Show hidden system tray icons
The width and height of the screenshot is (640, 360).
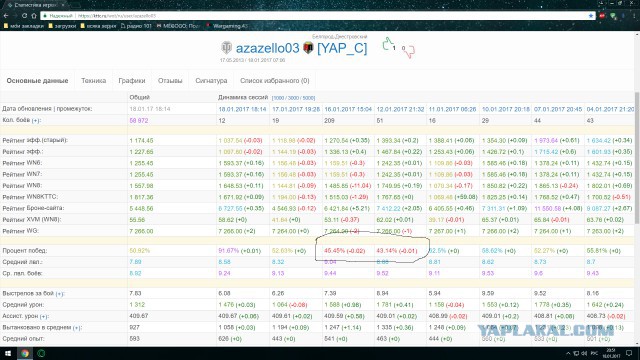(x=568, y=353)
